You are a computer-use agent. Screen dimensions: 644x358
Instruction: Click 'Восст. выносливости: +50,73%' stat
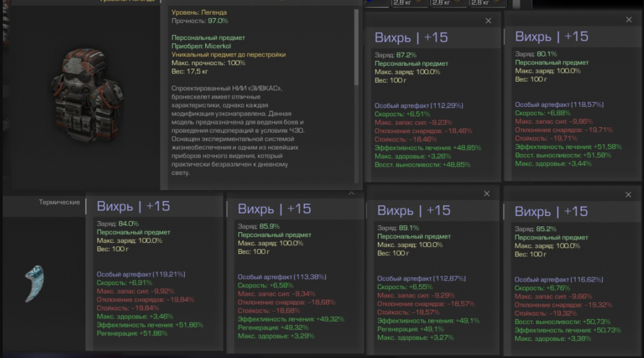tap(562, 322)
